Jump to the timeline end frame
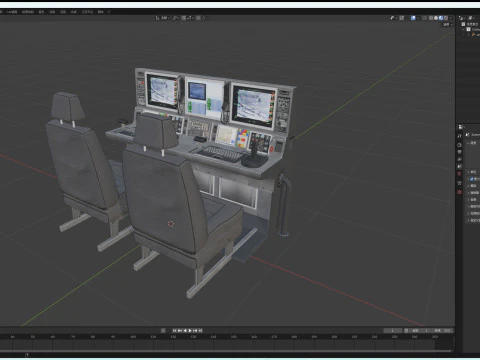Image resolution: width=480 pixels, height=360 pixels. point(200,331)
